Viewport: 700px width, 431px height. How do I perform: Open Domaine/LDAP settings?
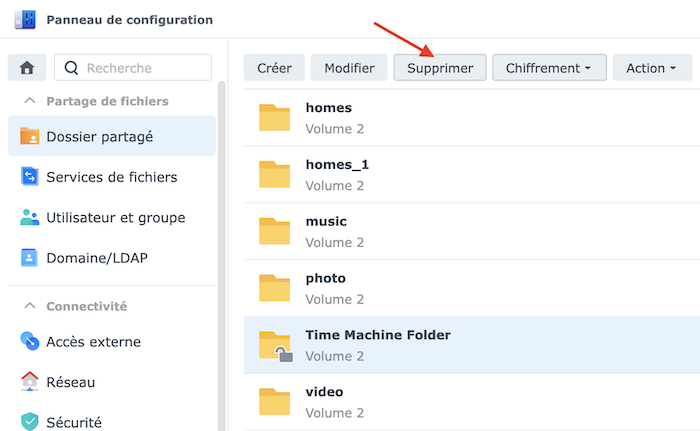96,258
